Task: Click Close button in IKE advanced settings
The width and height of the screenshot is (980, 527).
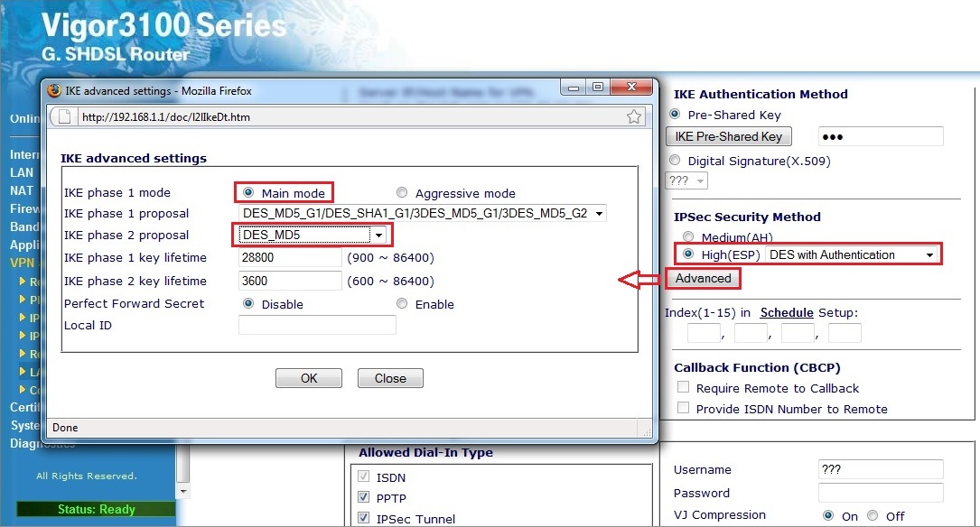Action: (390, 378)
